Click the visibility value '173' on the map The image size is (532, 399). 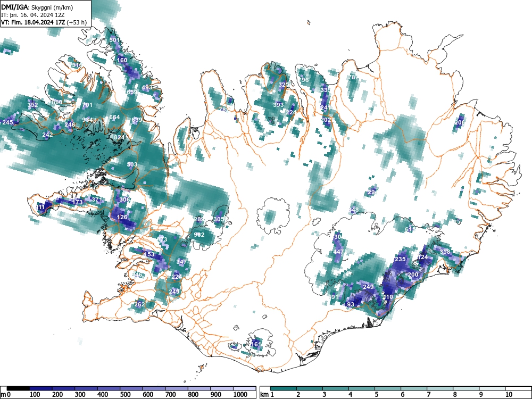point(77,202)
